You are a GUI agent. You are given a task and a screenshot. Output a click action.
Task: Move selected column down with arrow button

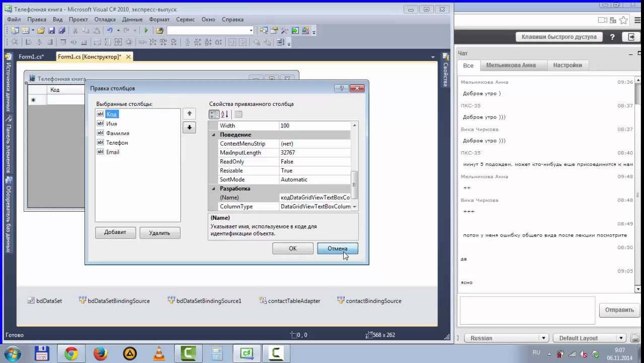point(189,128)
